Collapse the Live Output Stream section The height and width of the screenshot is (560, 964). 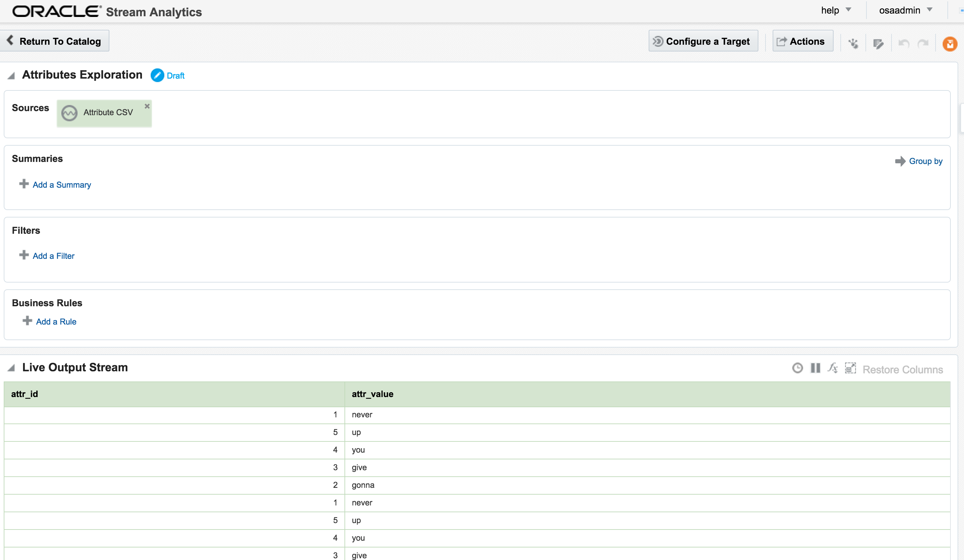tap(11, 368)
